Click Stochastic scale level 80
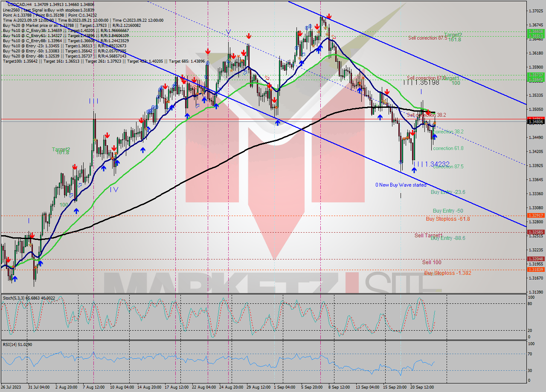 point(530,304)
